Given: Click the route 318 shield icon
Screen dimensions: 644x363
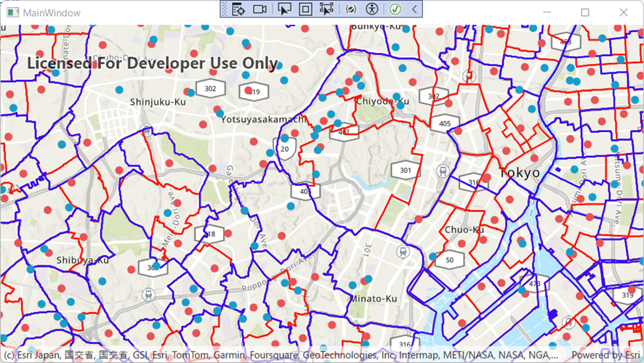Looking at the screenshot, I should (x=209, y=234).
